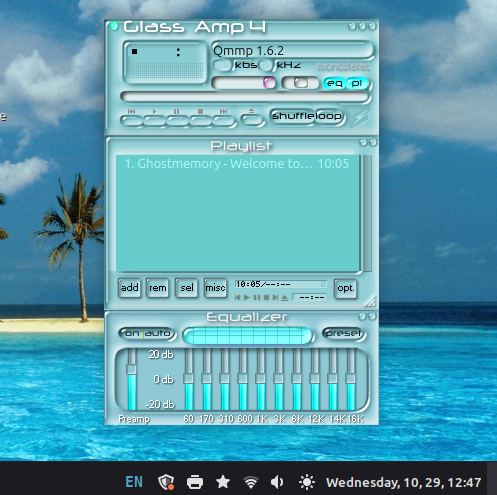The width and height of the screenshot is (497, 495).
Task: Click the playlist mini previous button
Action: [x=237, y=297]
